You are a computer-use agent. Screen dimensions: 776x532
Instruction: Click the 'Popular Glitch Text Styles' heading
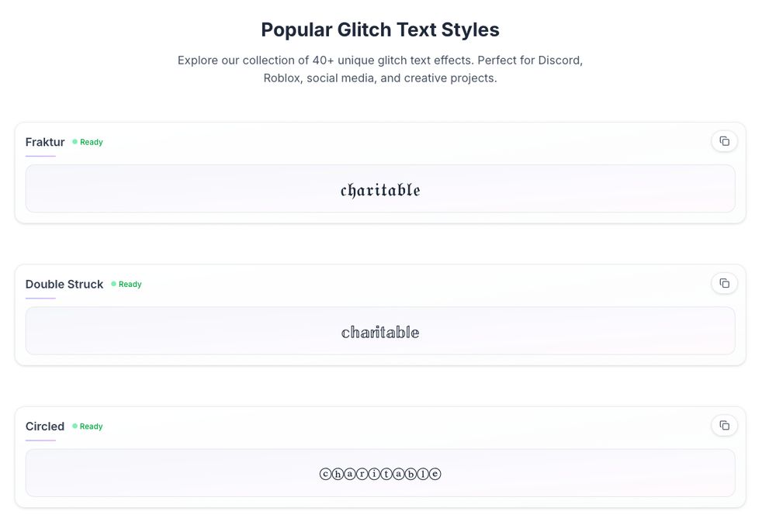click(380, 29)
